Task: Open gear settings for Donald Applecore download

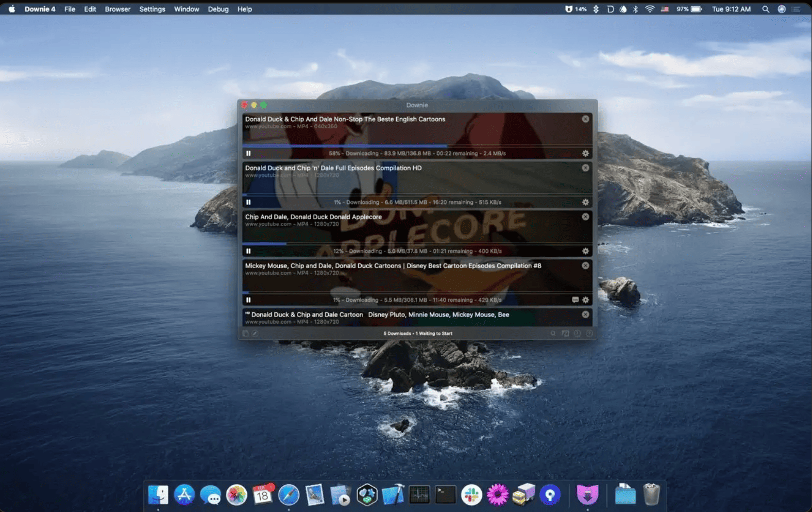Action: click(585, 251)
